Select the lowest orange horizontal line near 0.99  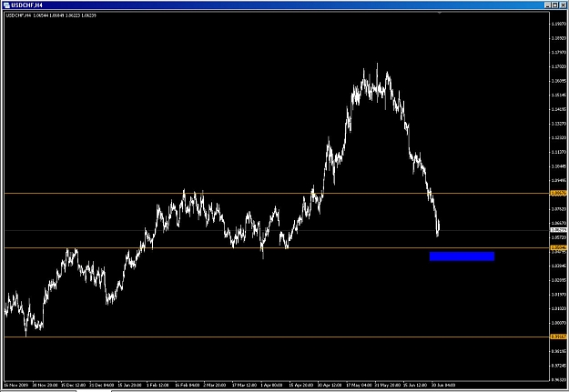[x=276, y=337]
